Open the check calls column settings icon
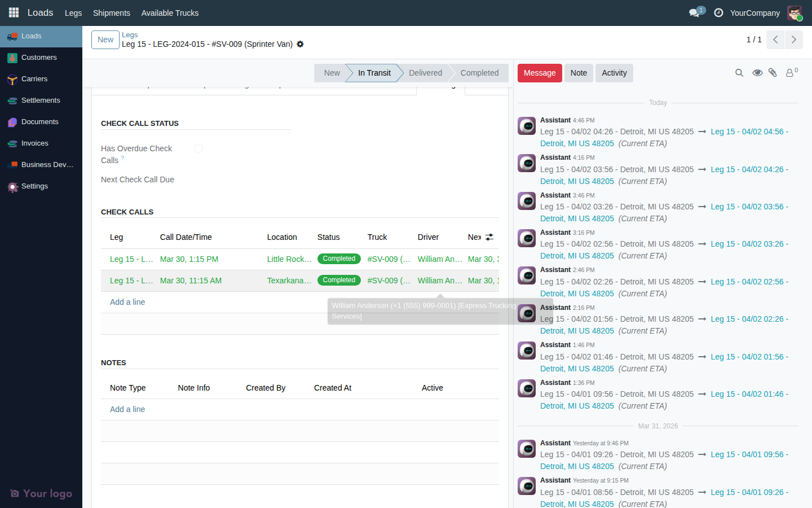Image resolution: width=812 pixels, height=508 pixels. click(x=489, y=237)
